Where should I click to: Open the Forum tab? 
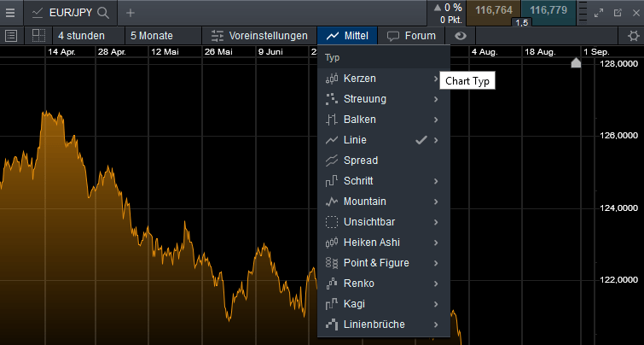point(411,36)
